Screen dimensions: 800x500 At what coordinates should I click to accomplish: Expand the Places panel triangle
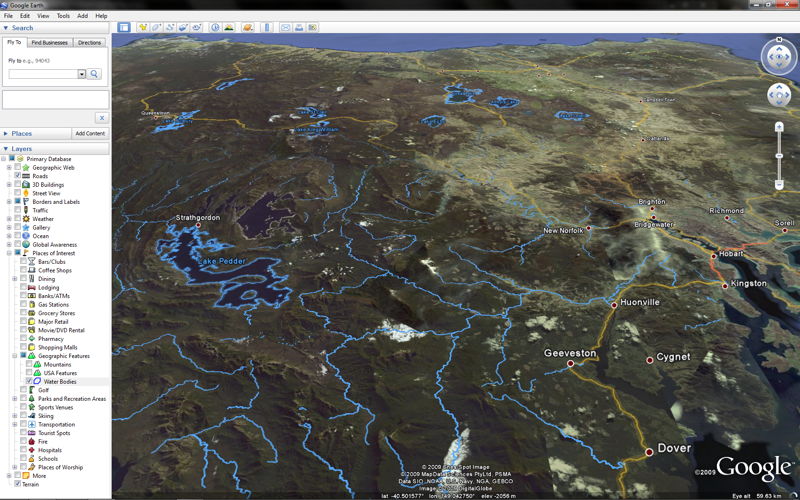pyautogui.click(x=6, y=134)
